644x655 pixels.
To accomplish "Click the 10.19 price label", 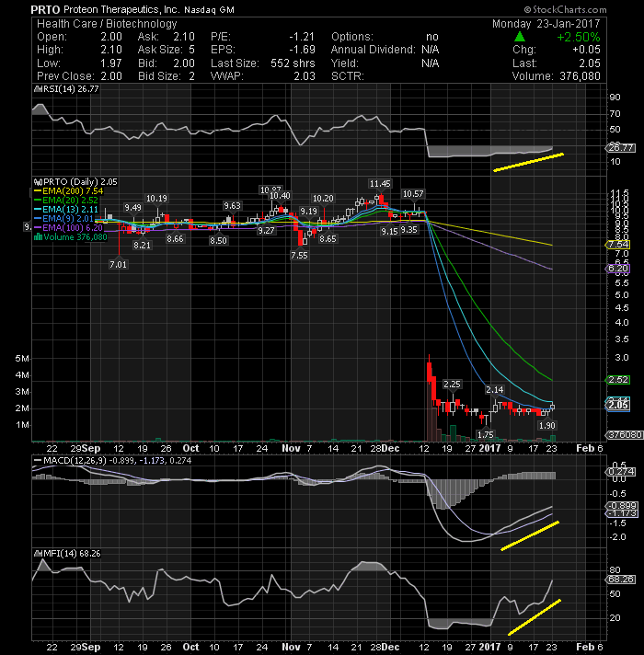I will [156, 199].
